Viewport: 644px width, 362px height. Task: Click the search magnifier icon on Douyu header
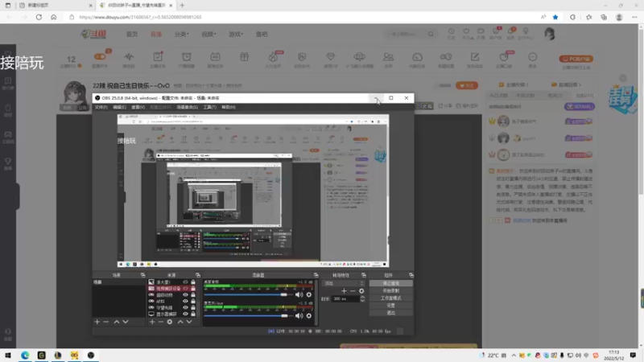(431, 34)
